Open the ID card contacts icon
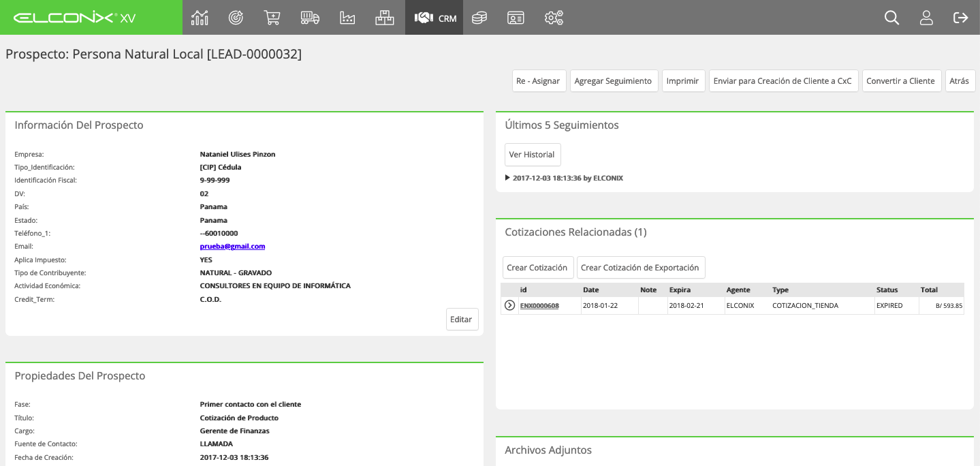 pyautogui.click(x=516, y=18)
